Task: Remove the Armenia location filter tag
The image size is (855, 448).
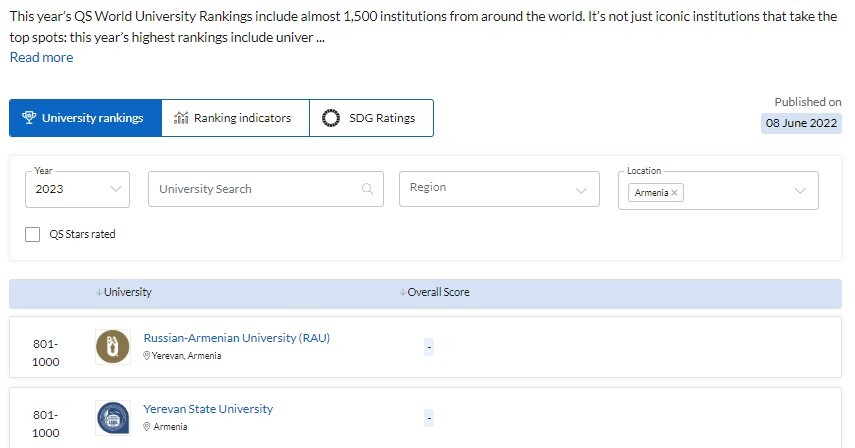Action: (675, 192)
